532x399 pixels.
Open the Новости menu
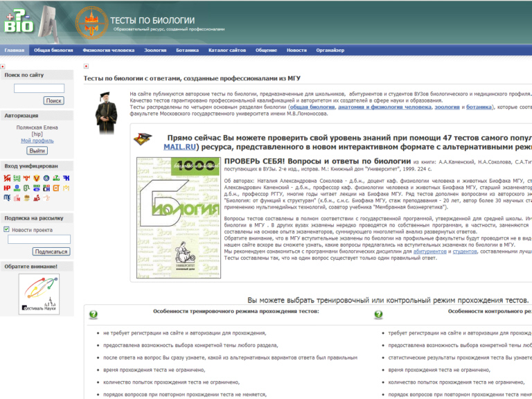coord(296,50)
